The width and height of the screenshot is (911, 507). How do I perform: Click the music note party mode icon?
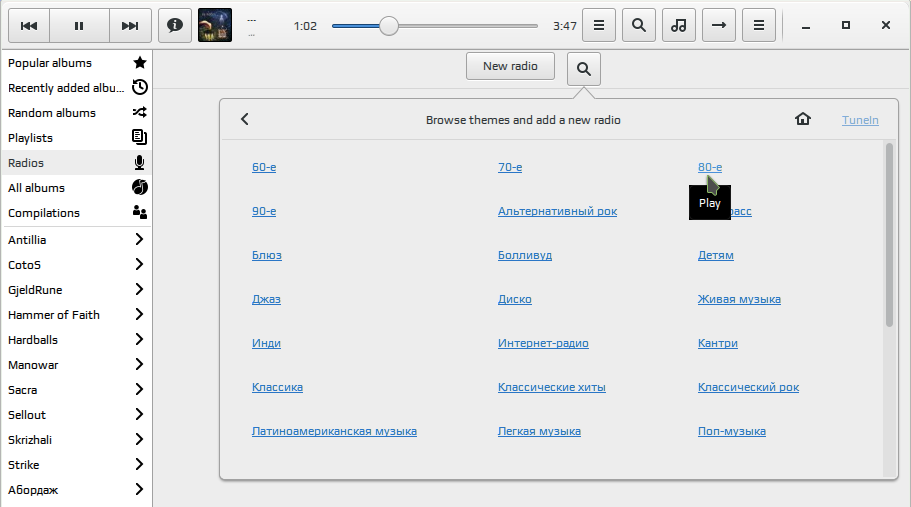point(679,26)
